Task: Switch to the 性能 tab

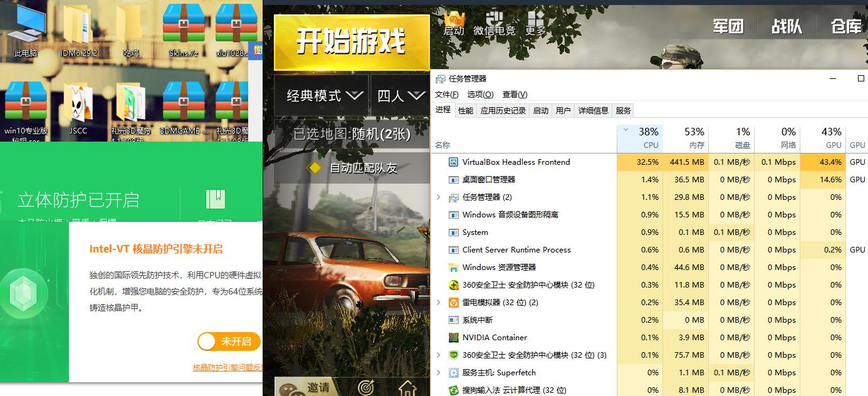Action: [x=465, y=110]
